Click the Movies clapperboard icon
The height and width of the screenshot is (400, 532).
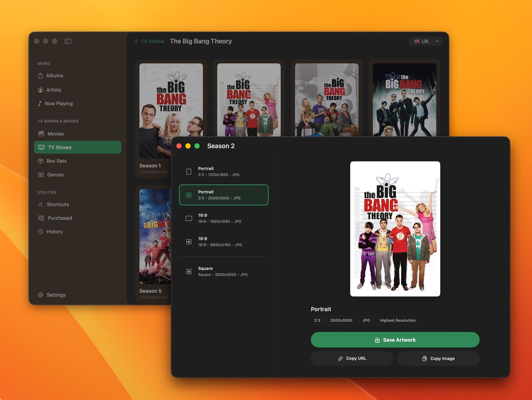coord(41,133)
